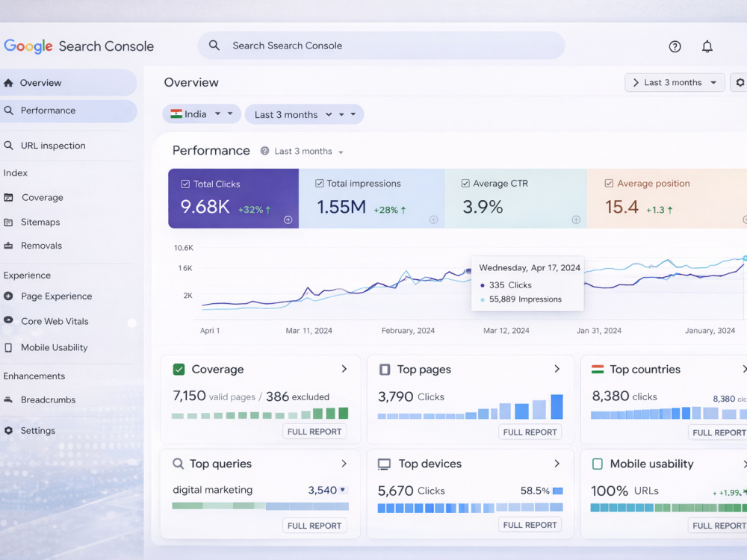
Task: Toggle the Average position checkbox
Action: click(609, 184)
